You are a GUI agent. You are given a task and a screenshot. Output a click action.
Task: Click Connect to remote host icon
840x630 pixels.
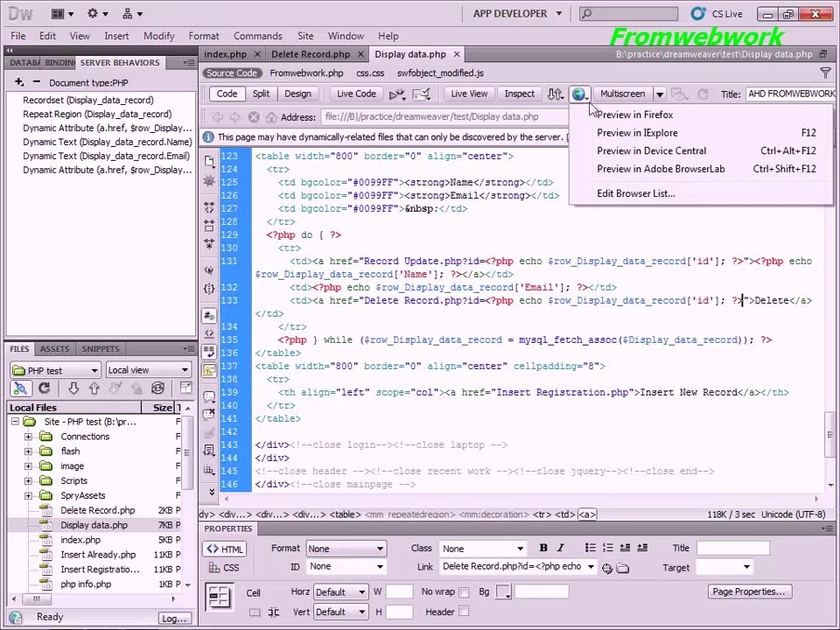pos(21,388)
